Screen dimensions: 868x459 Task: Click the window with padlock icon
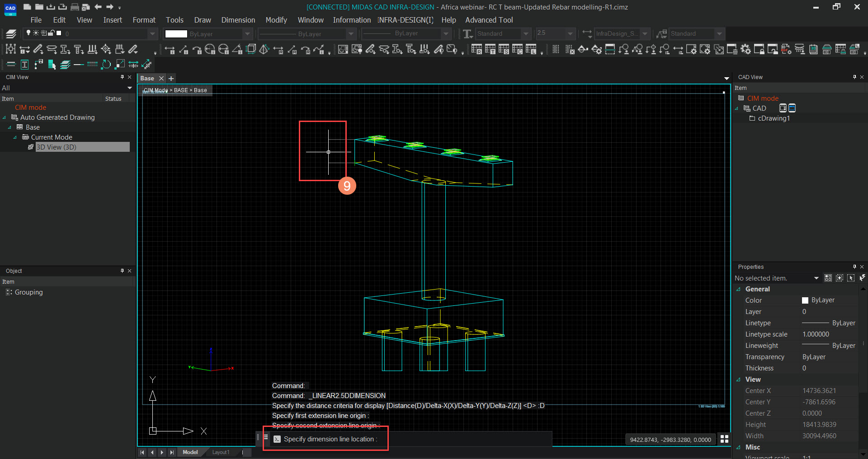[x=759, y=49]
